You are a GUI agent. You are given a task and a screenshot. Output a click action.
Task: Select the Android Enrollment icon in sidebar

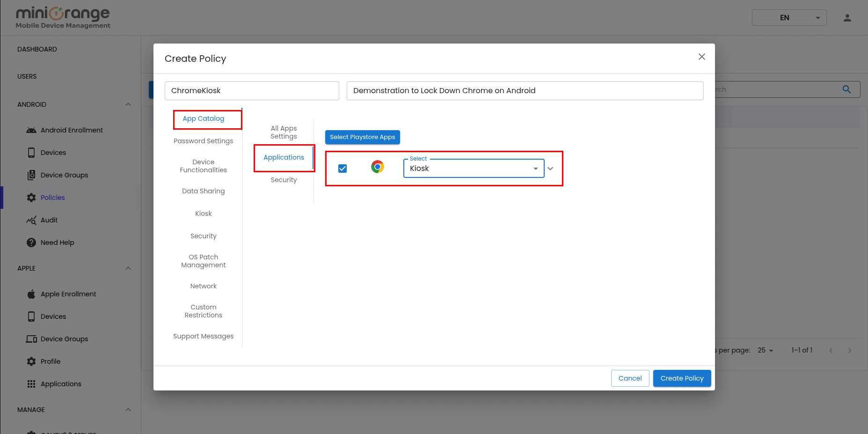(31, 130)
